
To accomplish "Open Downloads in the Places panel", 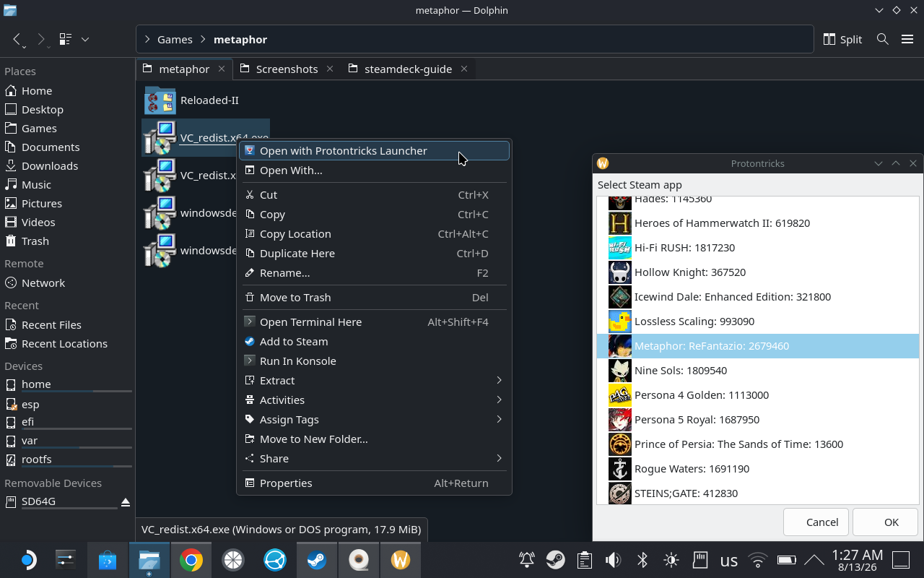I will (x=68, y=165).
